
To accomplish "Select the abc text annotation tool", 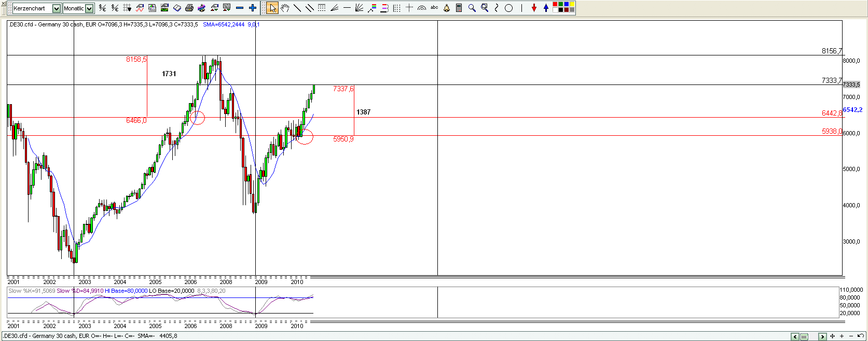I will coord(434,7).
